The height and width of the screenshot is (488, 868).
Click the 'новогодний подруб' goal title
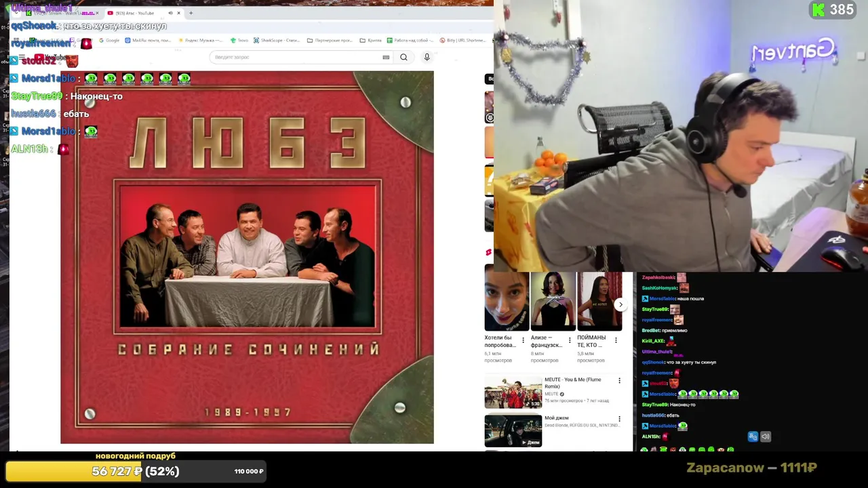pos(136,456)
